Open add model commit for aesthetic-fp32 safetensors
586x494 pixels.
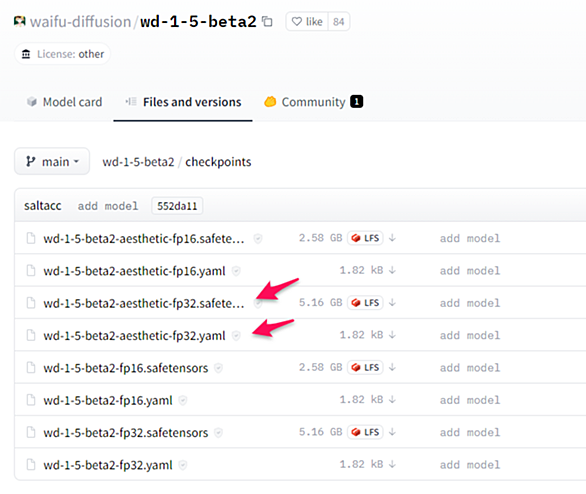(470, 303)
